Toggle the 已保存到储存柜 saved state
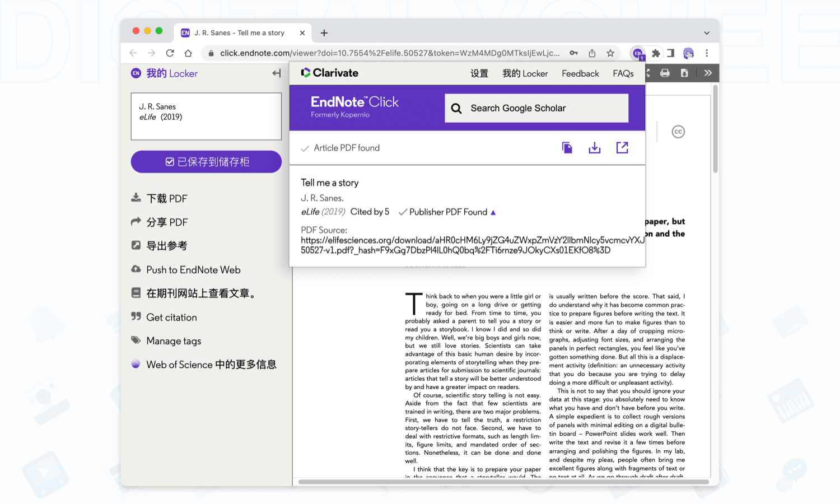 coord(206,161)
